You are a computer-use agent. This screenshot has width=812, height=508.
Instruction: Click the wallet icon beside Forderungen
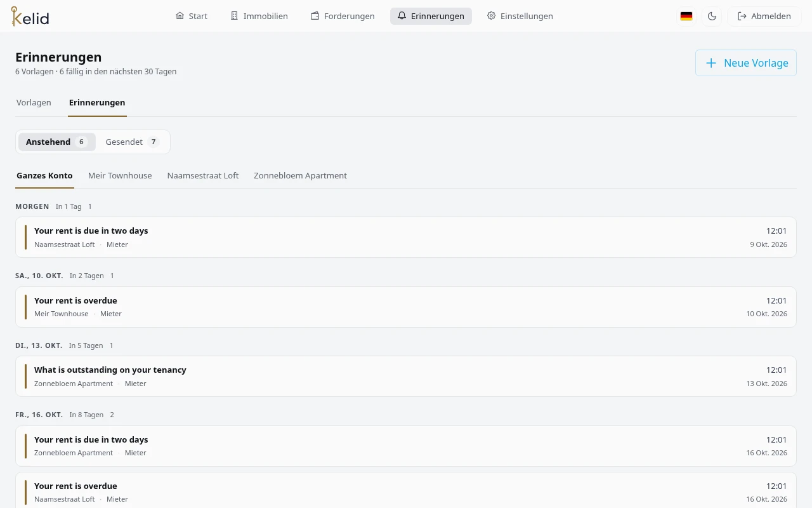[x=315, y=16]
